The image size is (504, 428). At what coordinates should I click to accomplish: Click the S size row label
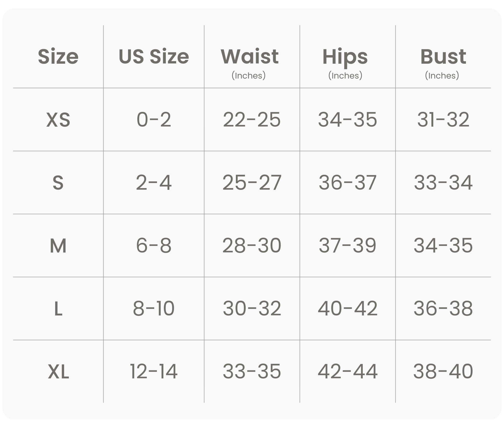58,183
